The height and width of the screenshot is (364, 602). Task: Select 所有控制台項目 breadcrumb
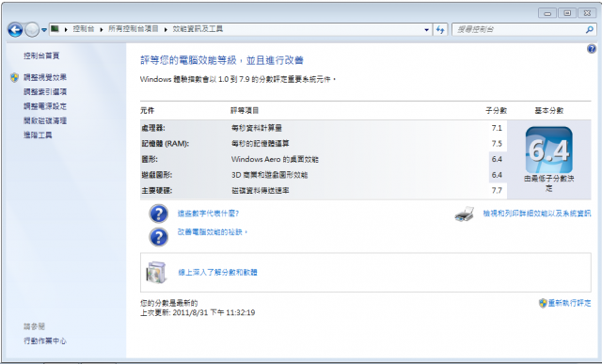(134, 29)
